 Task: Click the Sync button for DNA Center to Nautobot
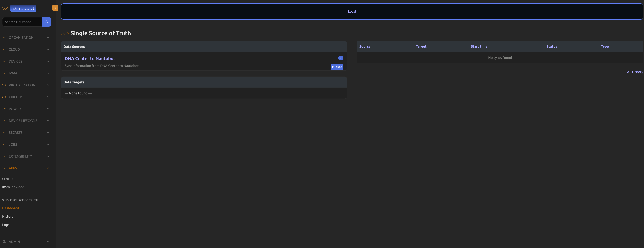pos(337,67)
